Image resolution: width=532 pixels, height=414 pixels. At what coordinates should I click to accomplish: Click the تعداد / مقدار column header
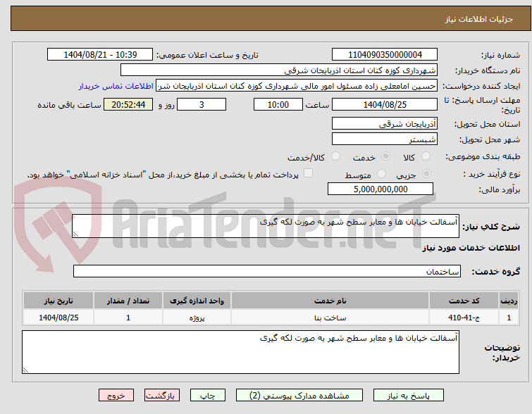click(128, 301)
